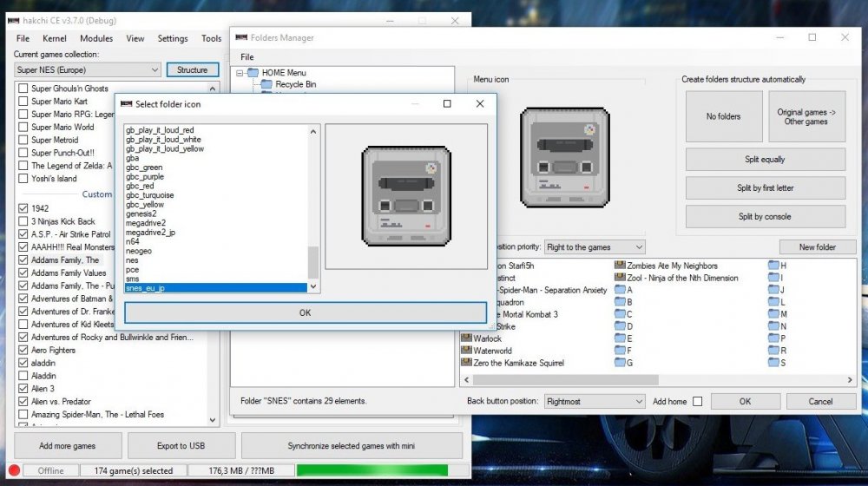Screen dimensions: 868x486
Task: Check the Super Mario Kart checkbox
Action: [x=23, y=102]
